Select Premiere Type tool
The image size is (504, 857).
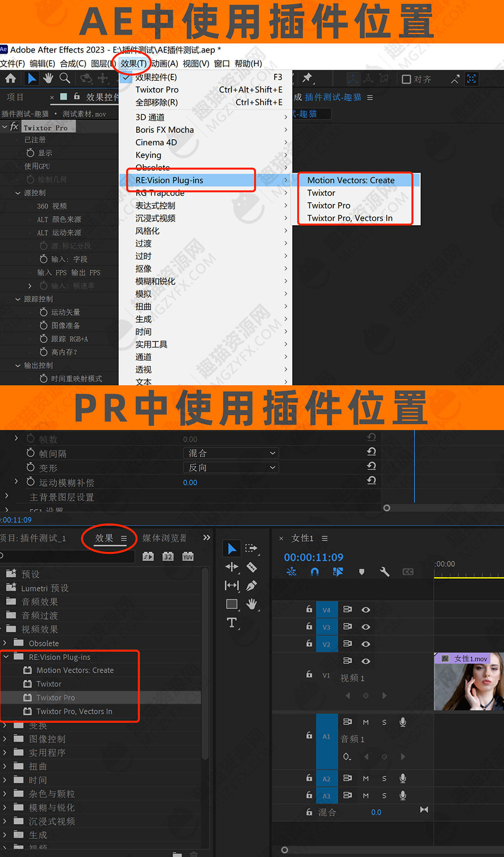coord(232,622)
